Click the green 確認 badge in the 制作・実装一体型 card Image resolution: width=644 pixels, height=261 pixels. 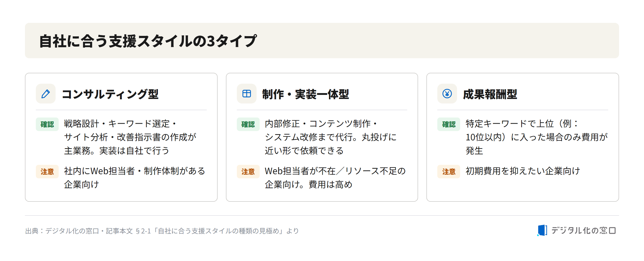point(248,124)
